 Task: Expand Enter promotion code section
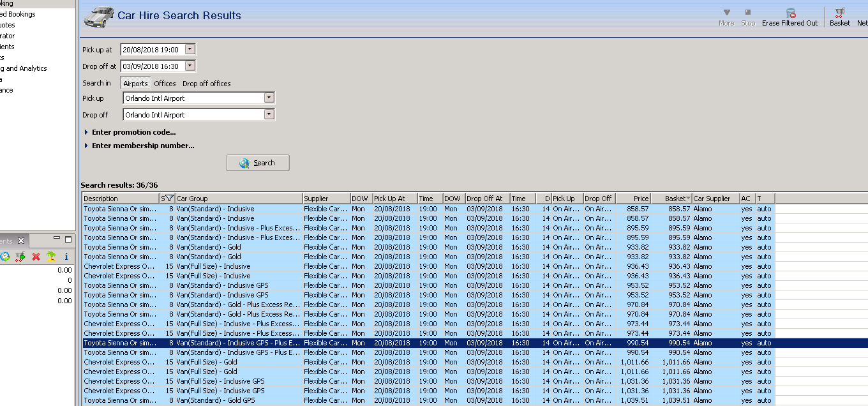point(133,132)
